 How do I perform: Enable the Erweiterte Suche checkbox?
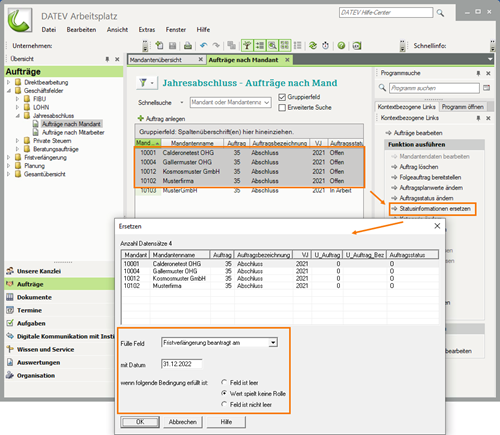282,108
